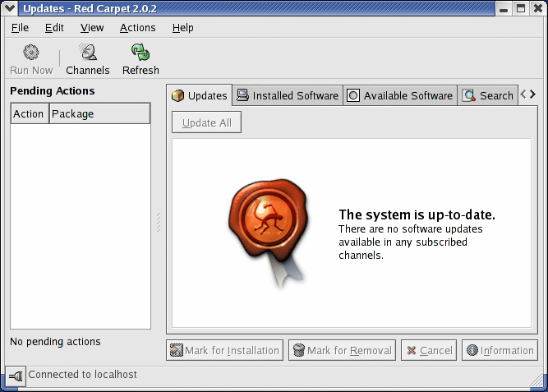Click the pane divider handle beside Pending Actions
The image size is (548, 392).
click(159, 222)
